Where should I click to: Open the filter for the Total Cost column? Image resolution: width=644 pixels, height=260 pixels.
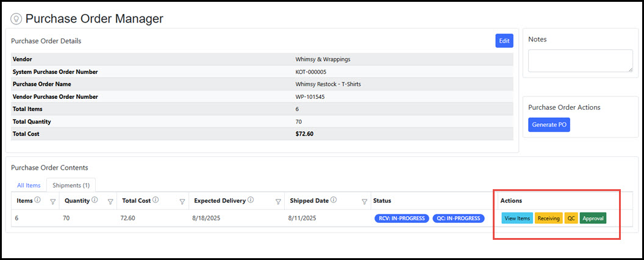click(x=182, y=201)
